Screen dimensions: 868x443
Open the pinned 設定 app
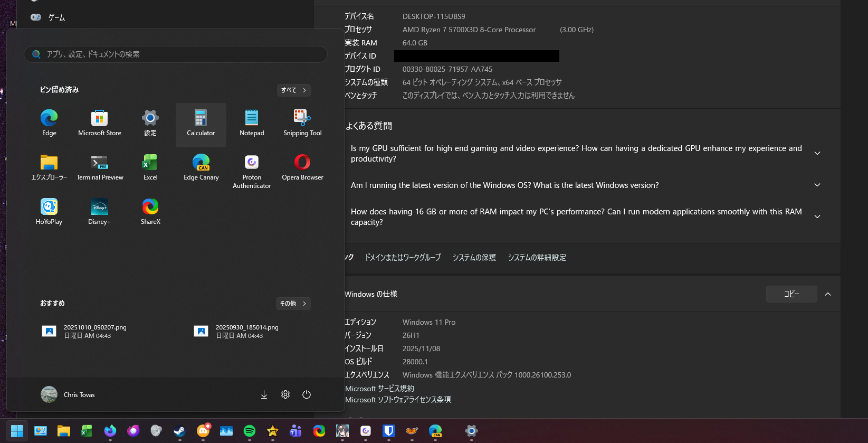tap(150, 124)
